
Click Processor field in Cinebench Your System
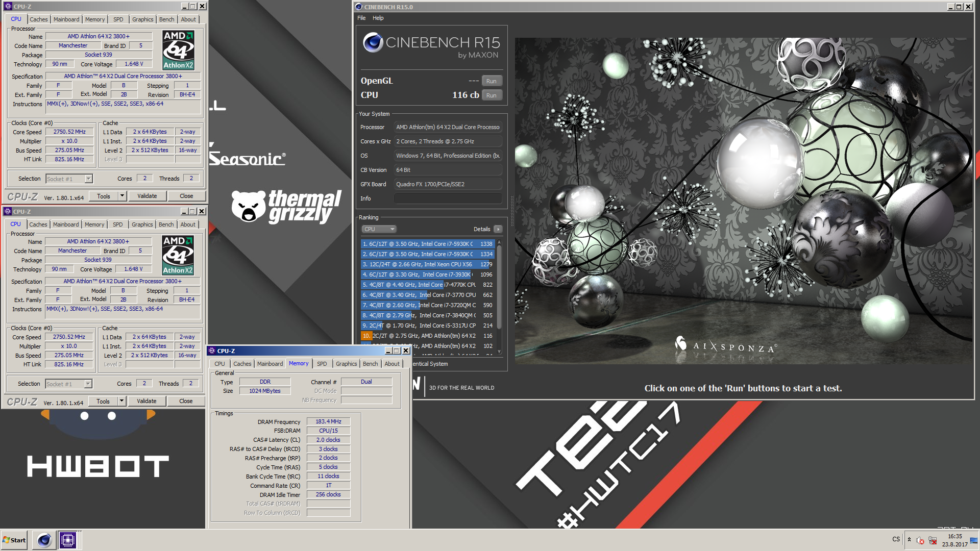coord(448,127)
